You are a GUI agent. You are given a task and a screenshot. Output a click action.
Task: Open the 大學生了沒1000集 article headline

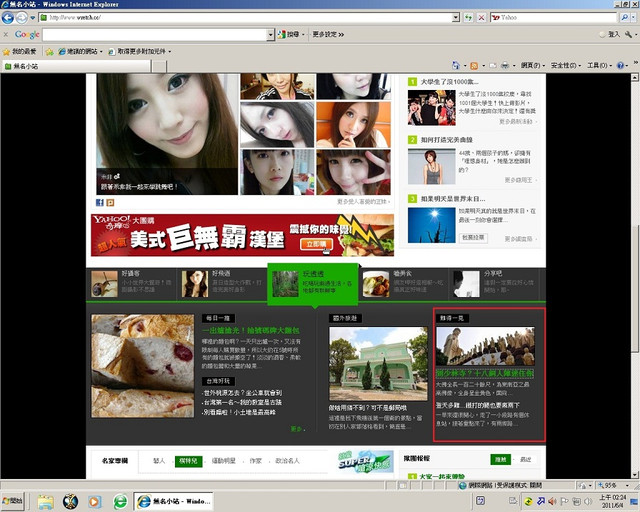pyautogui.click(x=450, y=82)
